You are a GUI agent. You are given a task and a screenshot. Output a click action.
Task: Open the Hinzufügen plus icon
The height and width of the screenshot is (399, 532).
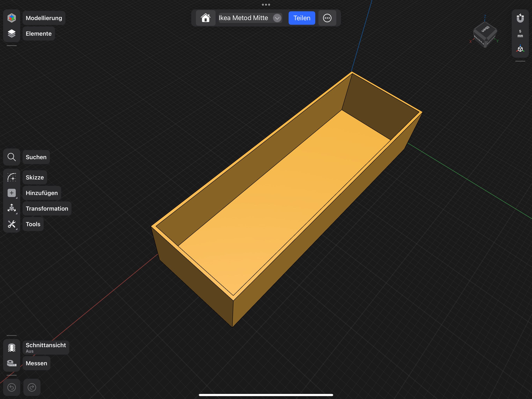coord(11,193)
